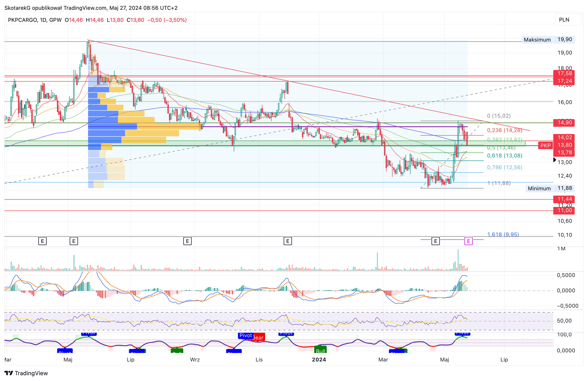This screenshot has width=588, height=381.
Task: Click the black arrow beside 13,00 price
Action: click(x=555, y=160)
